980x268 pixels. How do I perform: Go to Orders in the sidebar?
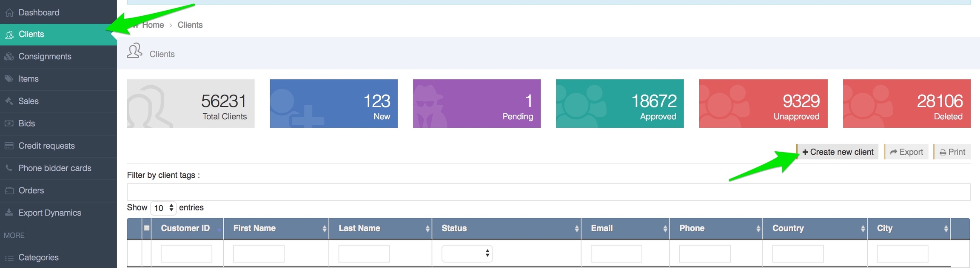tap(31, 190)
